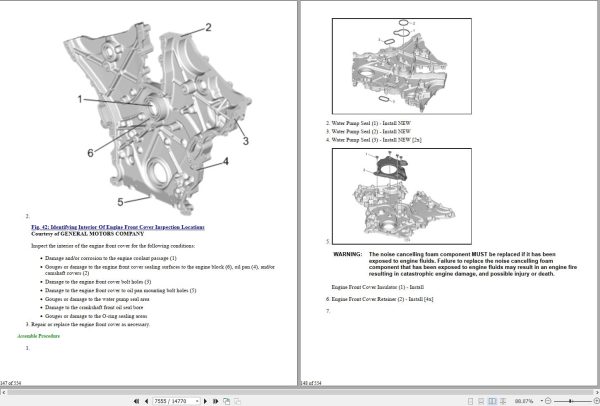Click the water pump seals diagram
Image resolution: width=600 pixels, height=406 pixels.
tap(402, 66)
